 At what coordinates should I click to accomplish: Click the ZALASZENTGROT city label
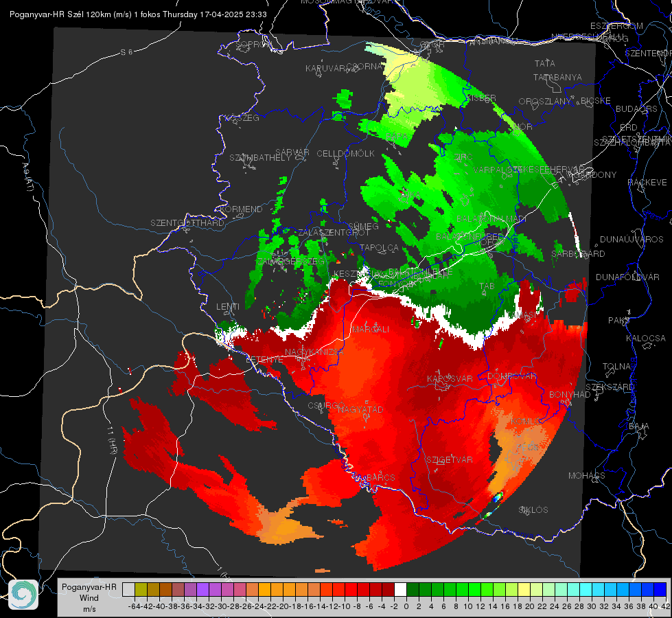(334, 233)
